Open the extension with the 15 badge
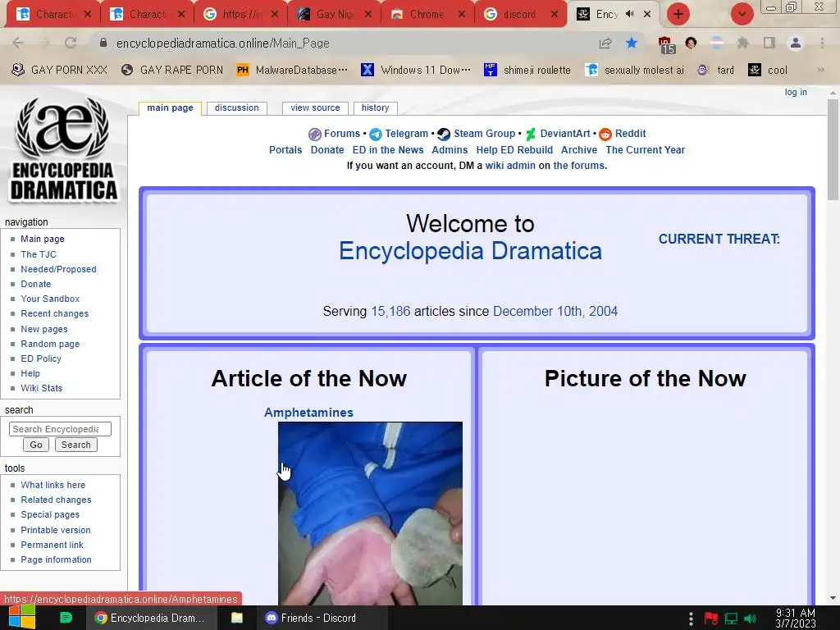Screen dimensions: 840x630 coord(666,44)
